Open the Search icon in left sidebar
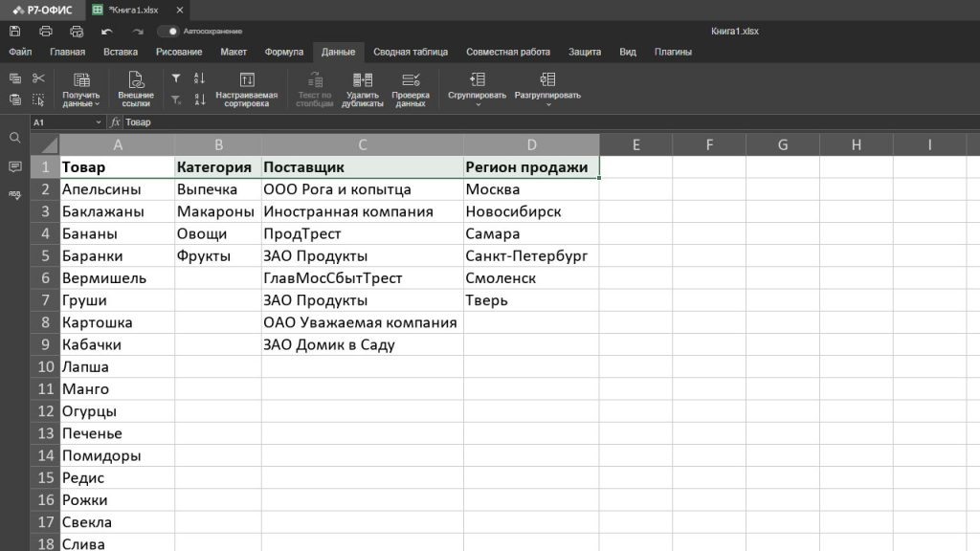Screen dimensions: 980x551 15,138
